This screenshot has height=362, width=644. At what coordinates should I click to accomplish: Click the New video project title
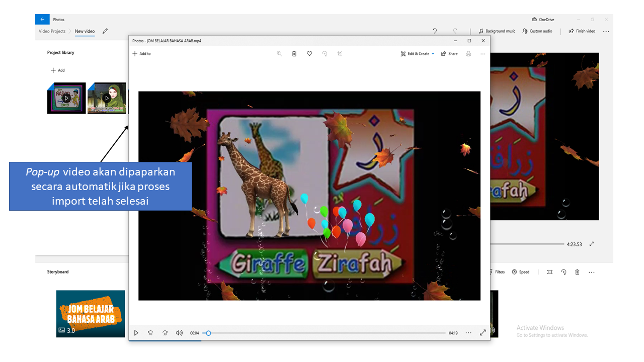[85, 31]
